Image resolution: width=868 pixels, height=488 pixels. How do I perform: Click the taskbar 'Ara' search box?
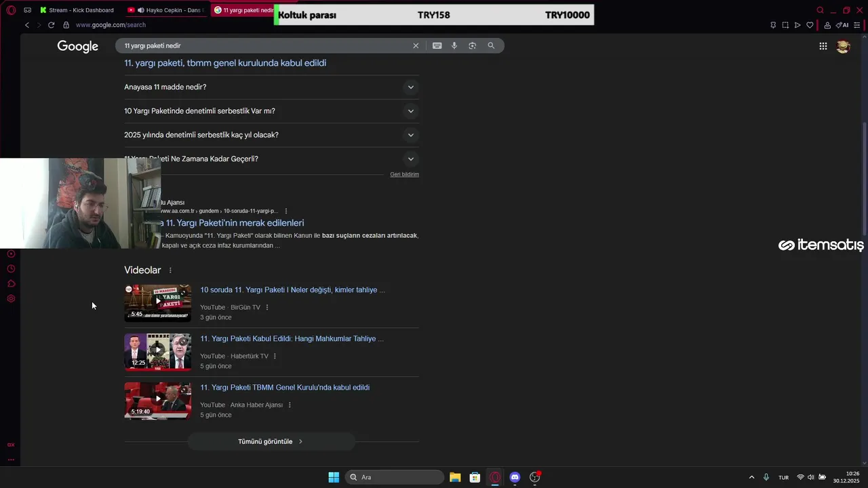click(395, 477)
